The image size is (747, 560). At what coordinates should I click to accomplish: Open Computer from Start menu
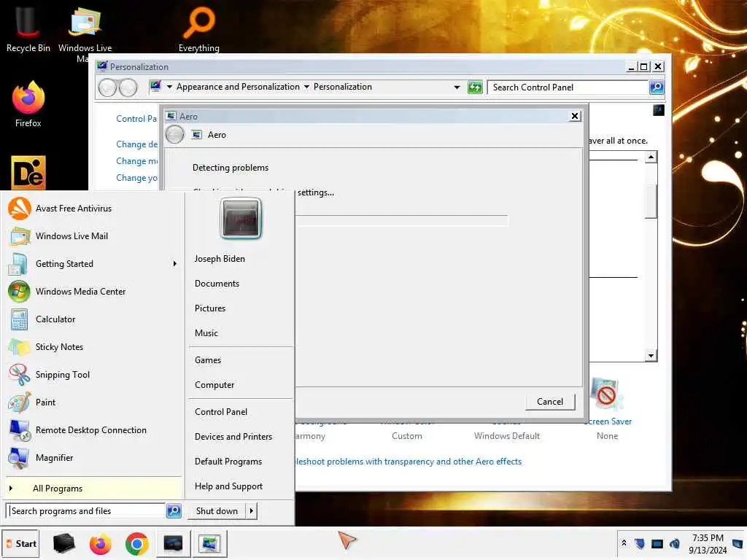pos(214,385)
